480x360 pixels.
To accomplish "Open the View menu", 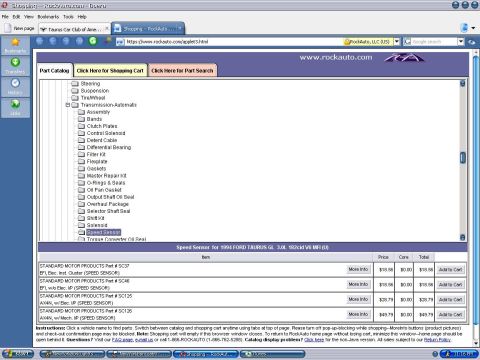I will tap(29, 16).
